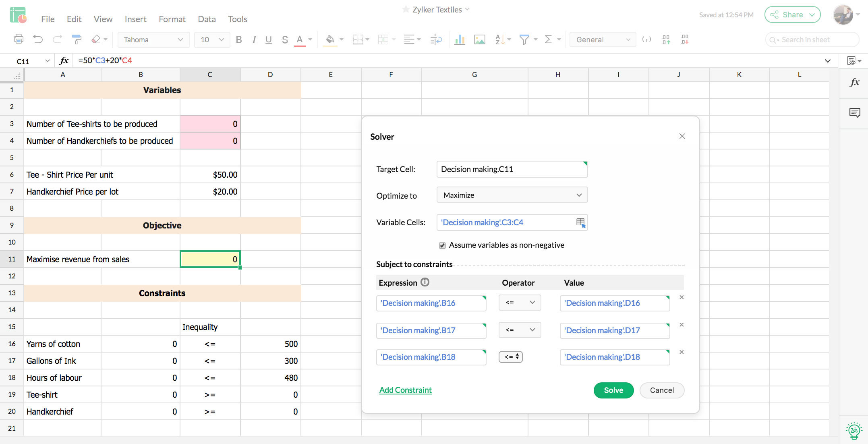Click the fill color bucket swatch
This screenshot has width=868, height=444.
pyautogui.click(x=330, y=39)
